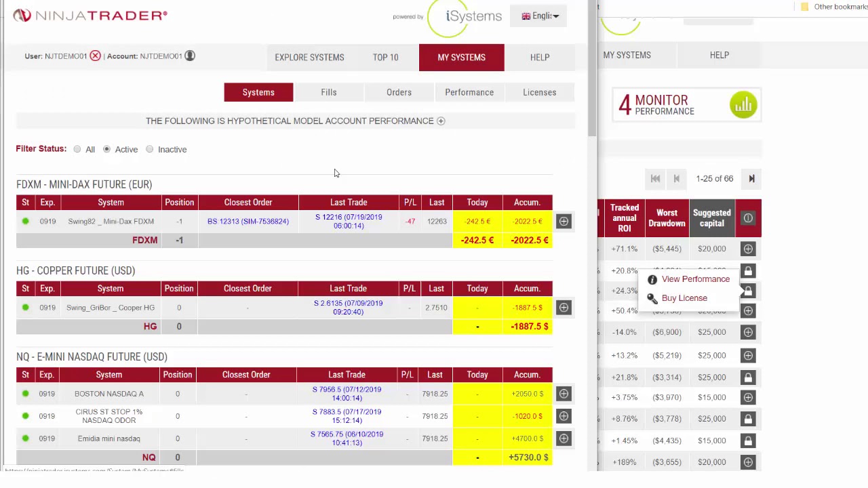868x488 pixels.
Task: Go to next page of the 1-25 of 66 list
Action: pos(751,178)
